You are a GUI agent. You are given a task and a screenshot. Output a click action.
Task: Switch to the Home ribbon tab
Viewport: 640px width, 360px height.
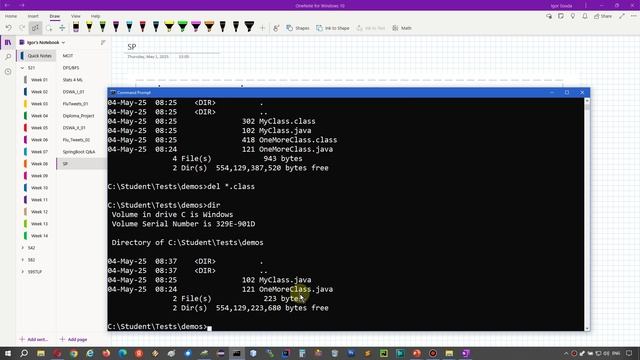click(11, 16)
